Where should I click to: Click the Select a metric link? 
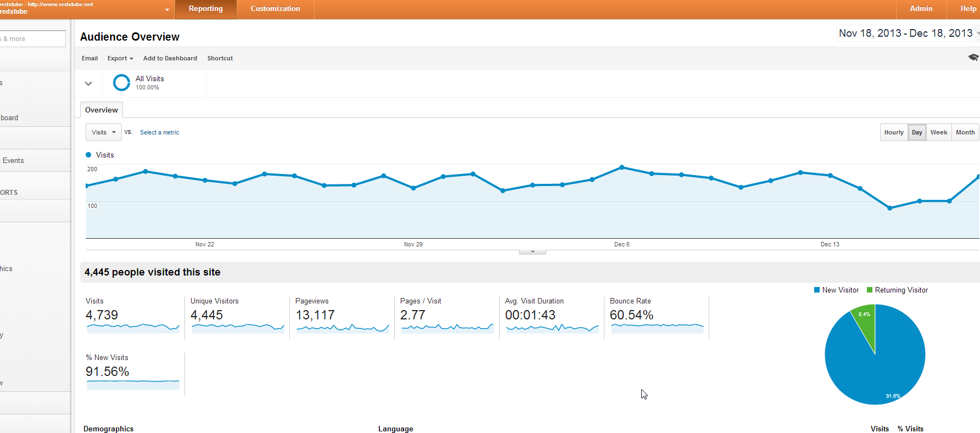(159, 132)
